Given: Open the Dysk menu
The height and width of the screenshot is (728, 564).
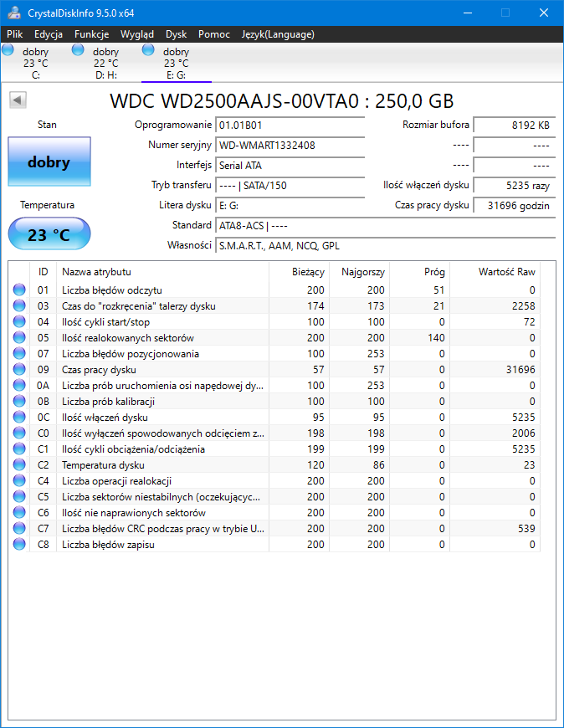Looking at the screenshot, I should pos(176,34).
